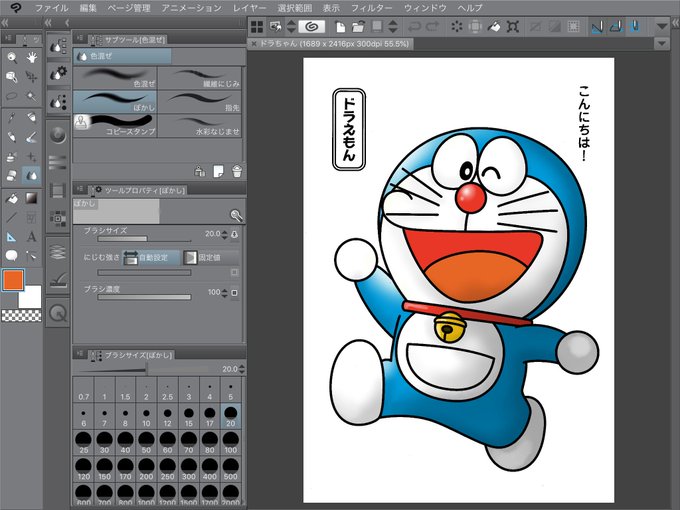This screenshot has width=680, height=510.
Task: Select 固定値 blending mode option
Action: pos(211,258)
